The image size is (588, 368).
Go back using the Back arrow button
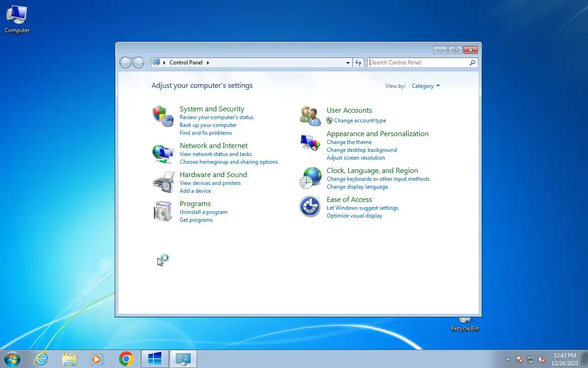tap(125, 63)
